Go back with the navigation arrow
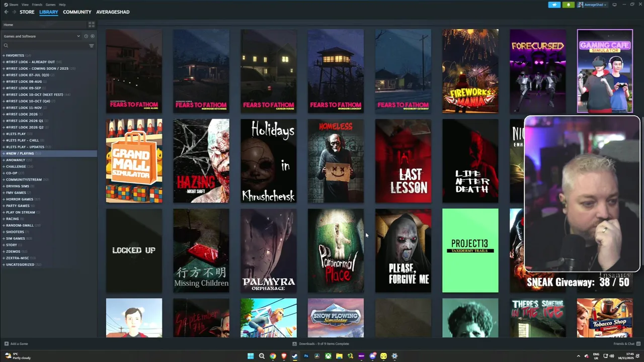This screenshot has height=362, width=644. pyautogui.click(x=6, y=12)
